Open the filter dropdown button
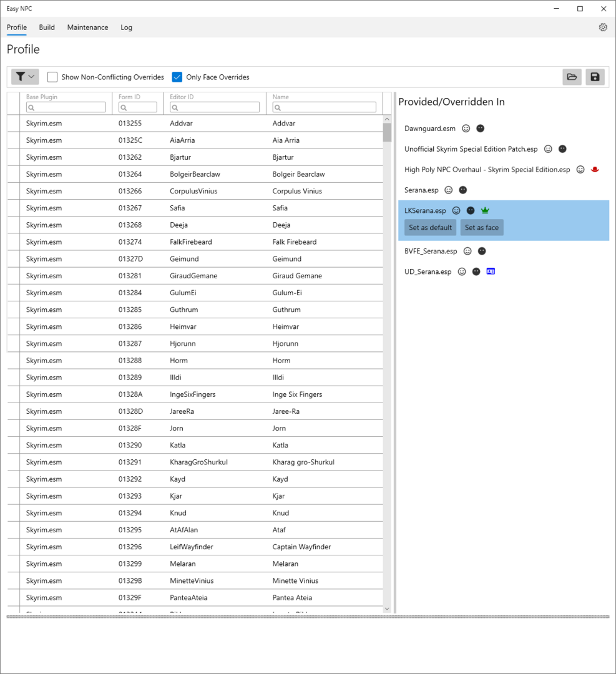Screen dimensions: 616x674 [25, 77]
